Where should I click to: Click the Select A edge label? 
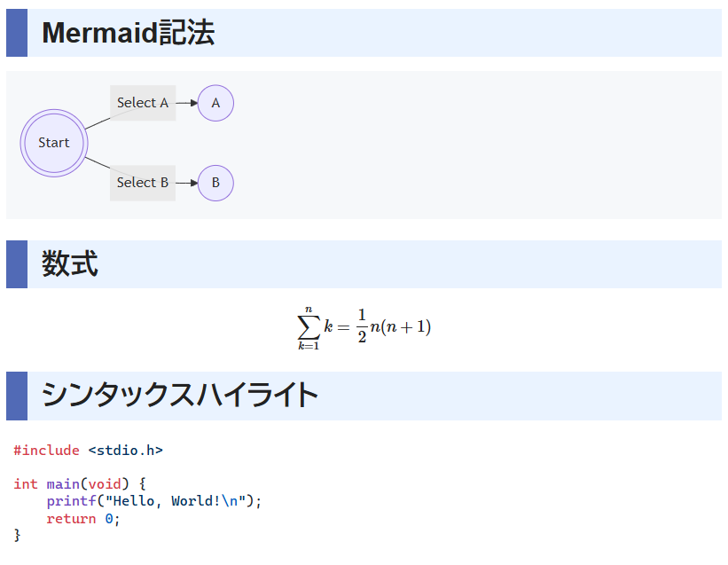(143, 103)
